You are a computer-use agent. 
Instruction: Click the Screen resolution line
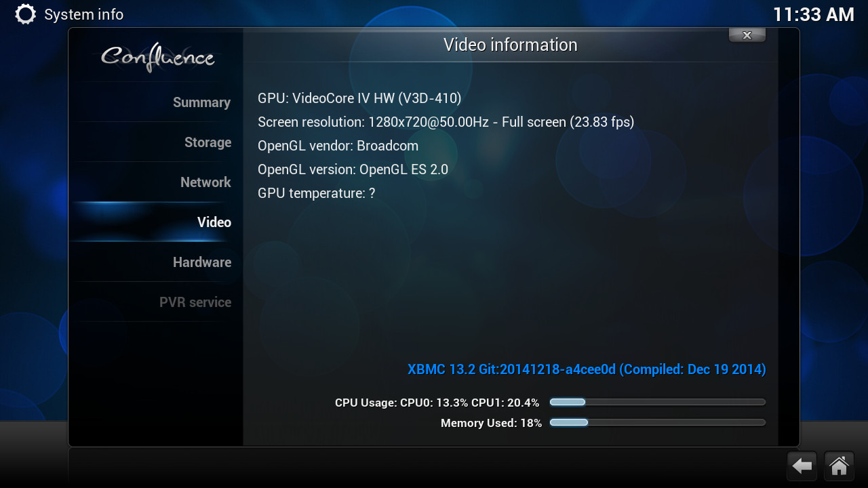tap(446, 122)
